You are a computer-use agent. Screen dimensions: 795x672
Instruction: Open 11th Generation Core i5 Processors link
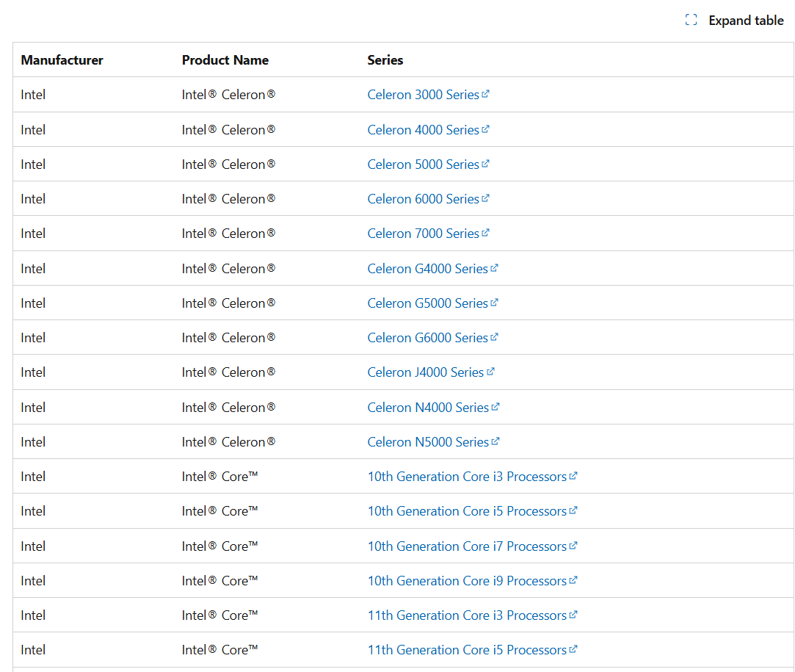point(467,650)
